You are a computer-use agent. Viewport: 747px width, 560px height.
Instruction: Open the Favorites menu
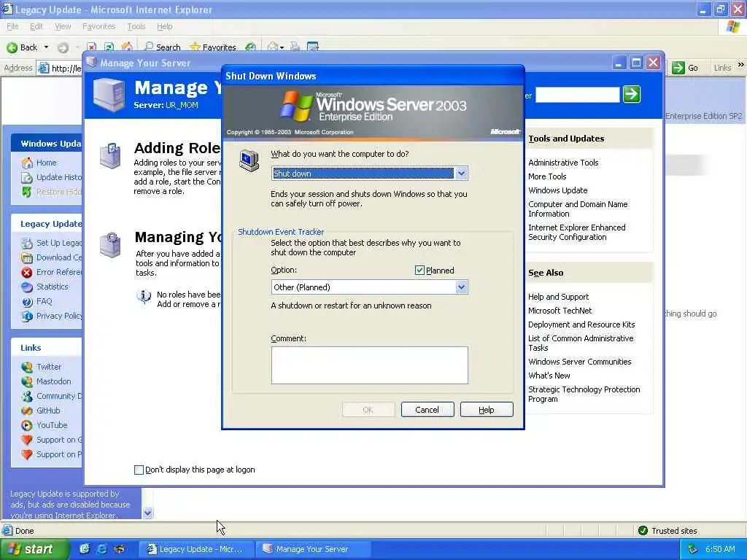(99, 27)
